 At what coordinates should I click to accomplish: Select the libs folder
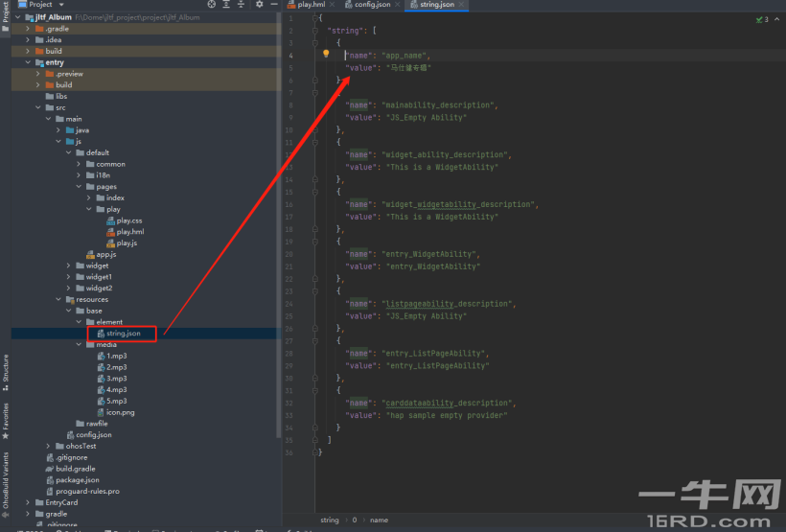coord(57,96)
